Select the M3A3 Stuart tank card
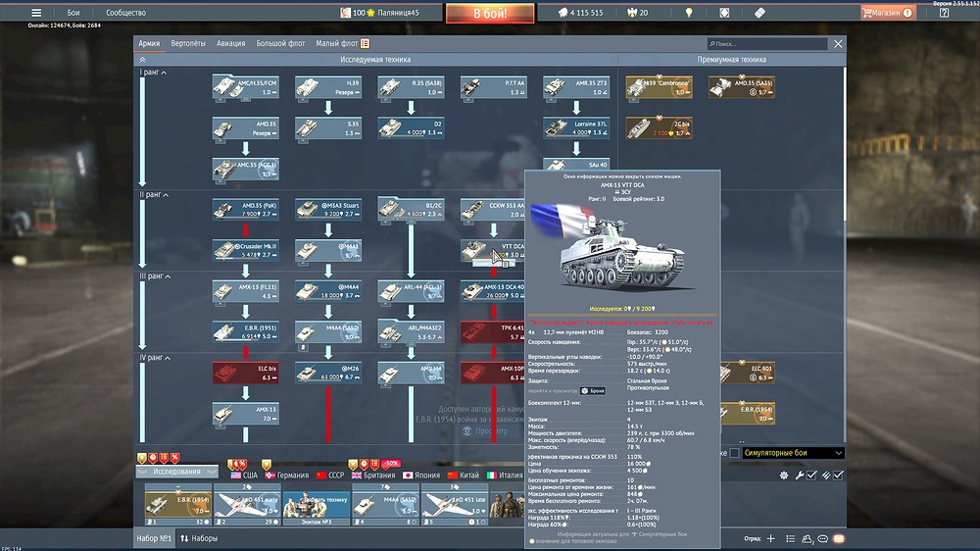This screenshot has width=980, height=551. coord(328,210)
